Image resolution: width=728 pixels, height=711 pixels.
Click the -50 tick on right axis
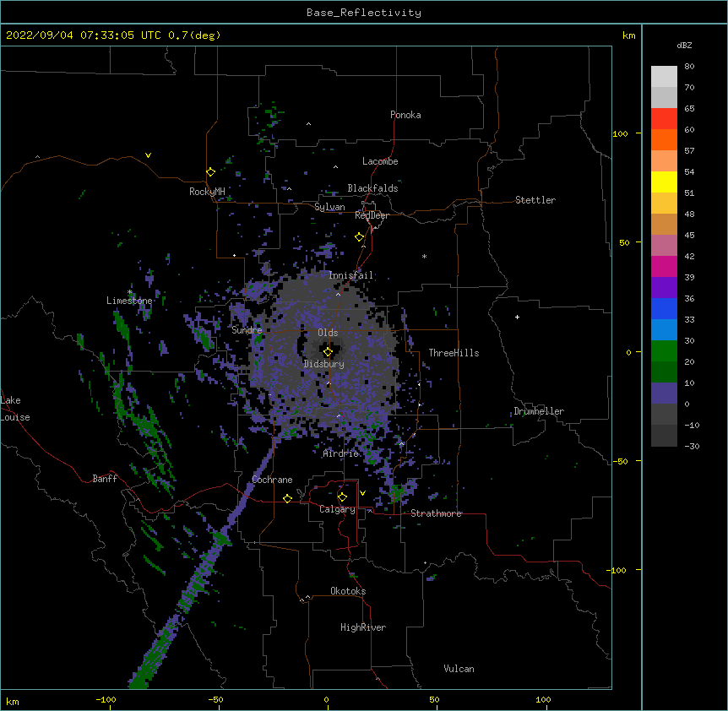[620, 461]
